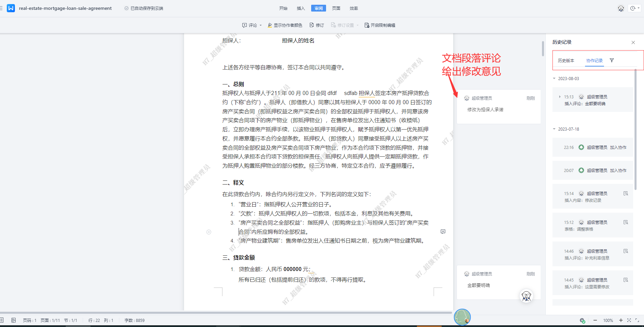
Task: Zoom out using the minus button
Action: point(595,320)
